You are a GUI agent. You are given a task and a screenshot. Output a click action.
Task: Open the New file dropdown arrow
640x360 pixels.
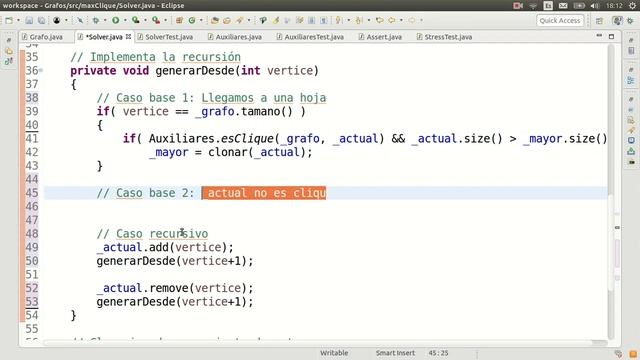pos(18,20)
